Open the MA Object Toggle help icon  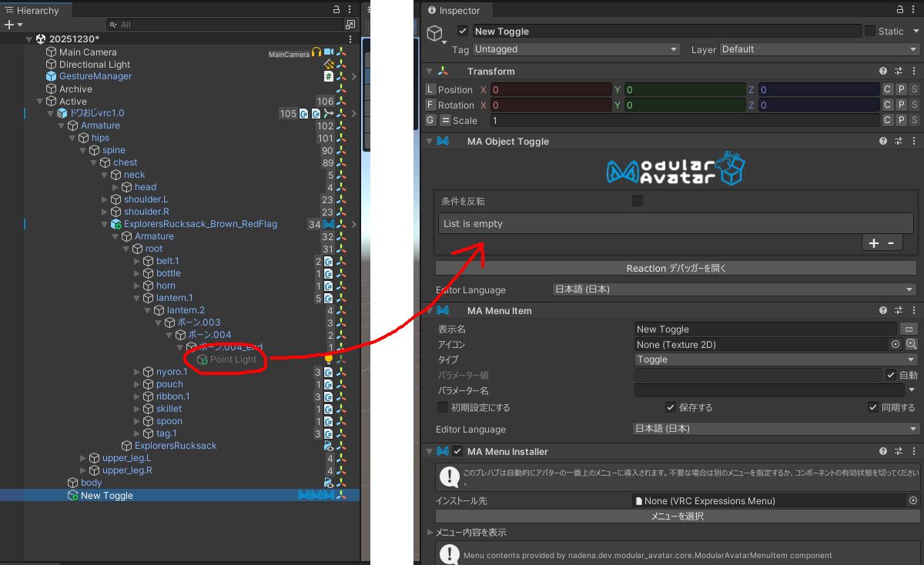[x=883, y=142]
